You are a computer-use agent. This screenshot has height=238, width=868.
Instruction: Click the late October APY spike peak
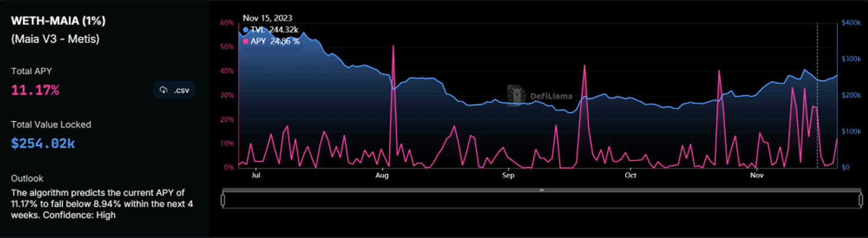(x=719, y=71)
